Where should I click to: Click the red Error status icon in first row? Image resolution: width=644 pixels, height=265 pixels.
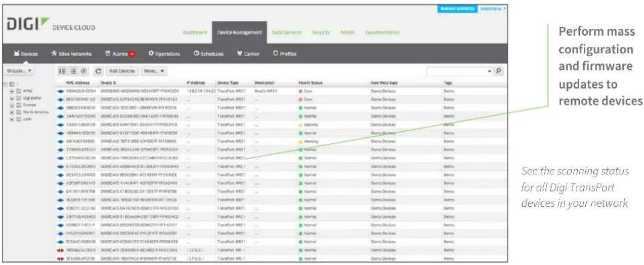[300, 90]
